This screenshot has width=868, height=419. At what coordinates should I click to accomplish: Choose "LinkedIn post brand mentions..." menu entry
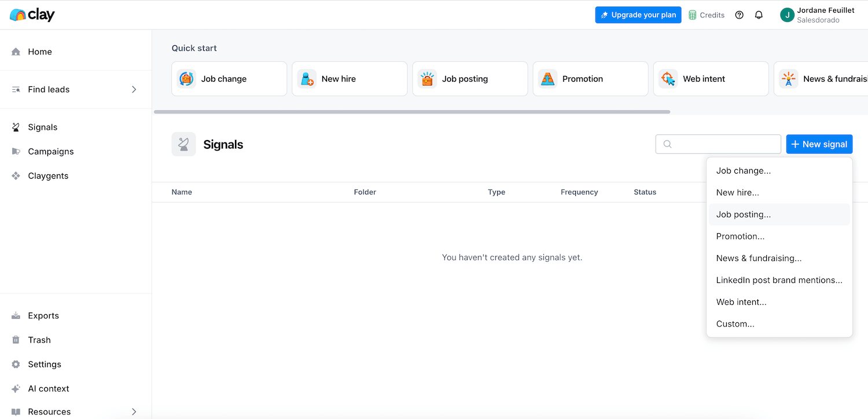coord(779,280)
